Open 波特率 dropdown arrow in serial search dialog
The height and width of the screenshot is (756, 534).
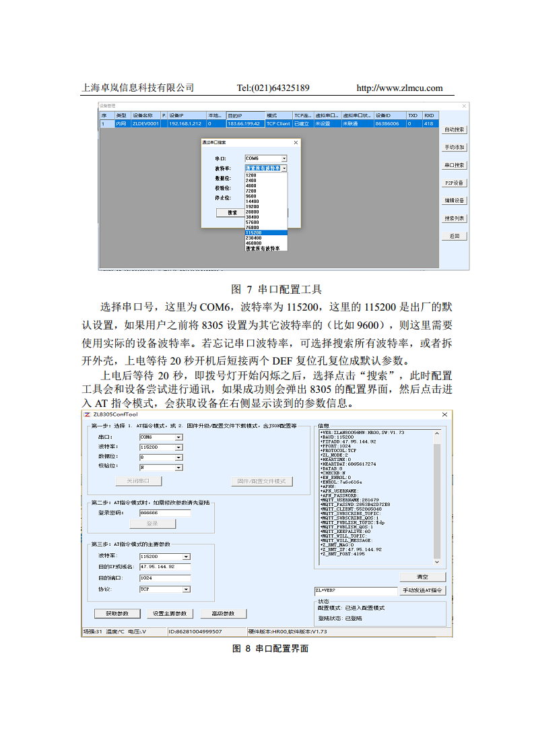pos(284,168)
